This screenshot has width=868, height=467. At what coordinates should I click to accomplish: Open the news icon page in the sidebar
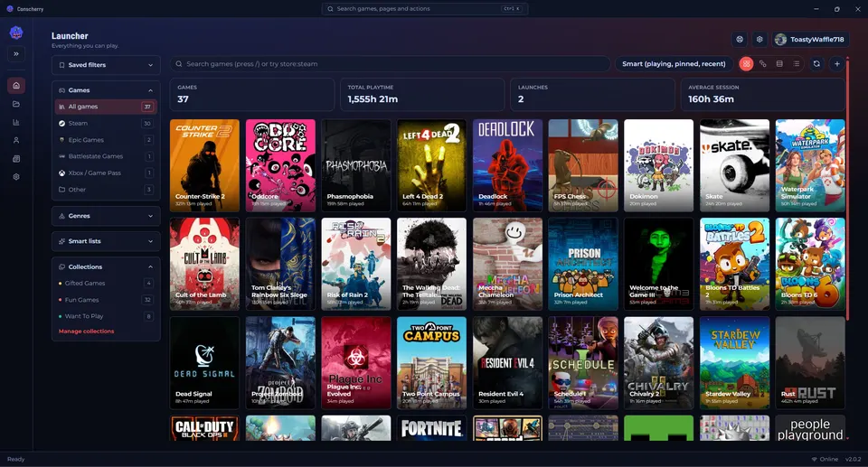(16, 159)
